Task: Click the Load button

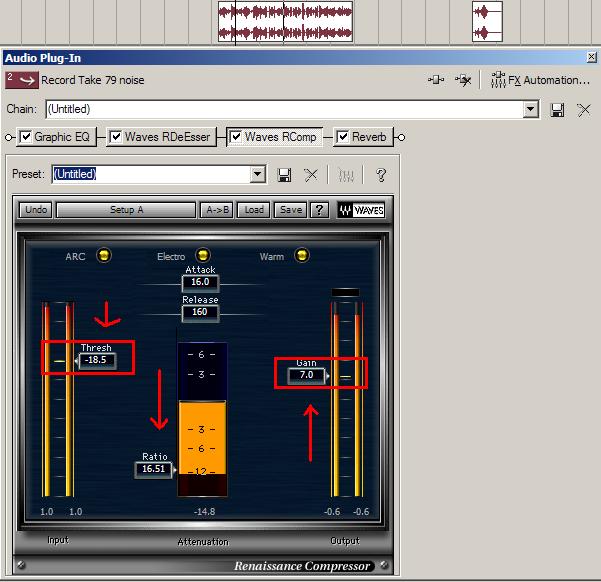Action: tap(254, 210)
